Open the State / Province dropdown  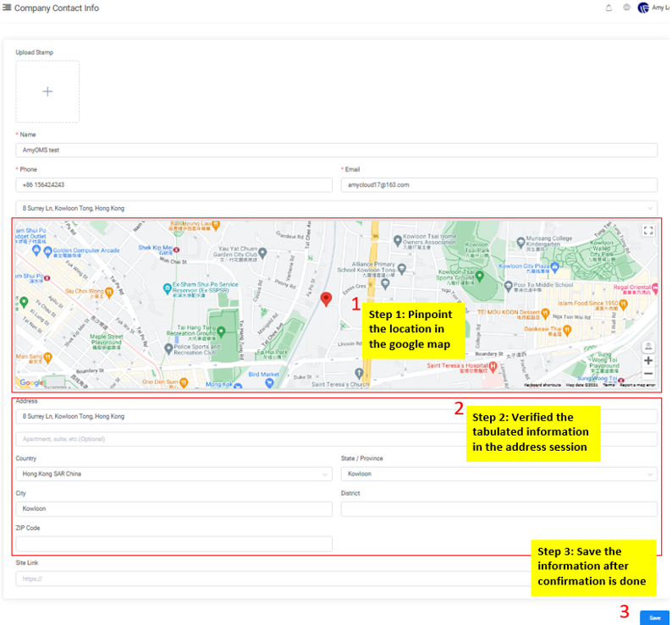pos(498,474)
